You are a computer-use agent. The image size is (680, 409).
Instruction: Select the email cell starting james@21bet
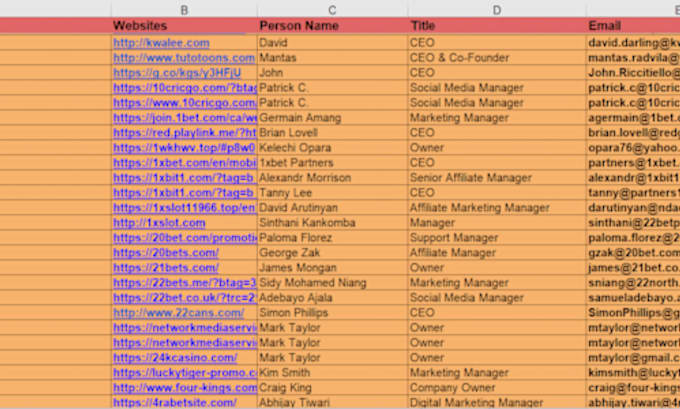point(633,267)
